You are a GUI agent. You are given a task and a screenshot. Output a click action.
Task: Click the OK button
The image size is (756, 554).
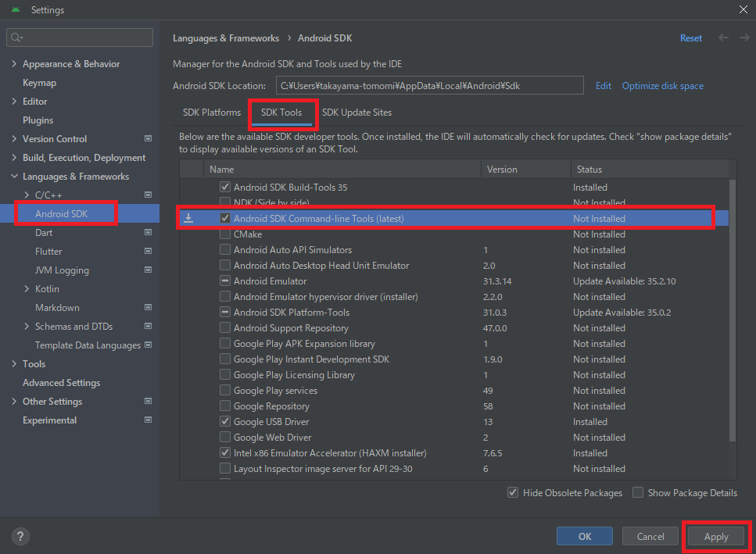(584, 536)
